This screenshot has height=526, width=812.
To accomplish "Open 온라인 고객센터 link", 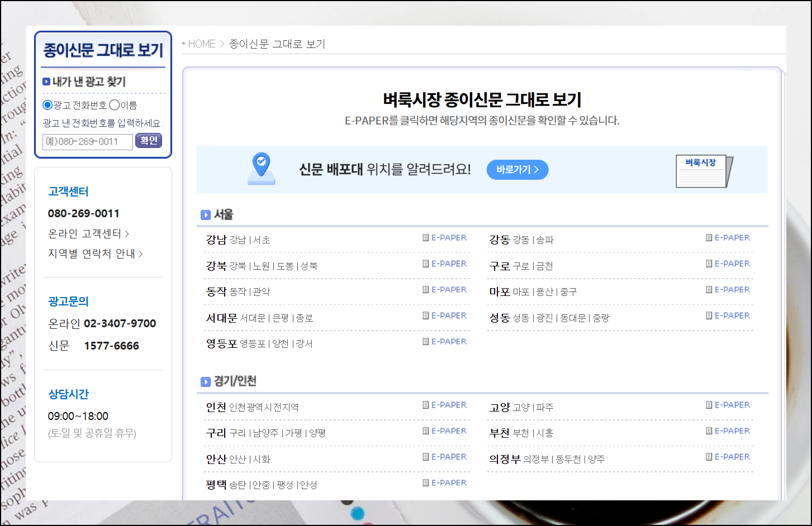I will coord(88,233).
